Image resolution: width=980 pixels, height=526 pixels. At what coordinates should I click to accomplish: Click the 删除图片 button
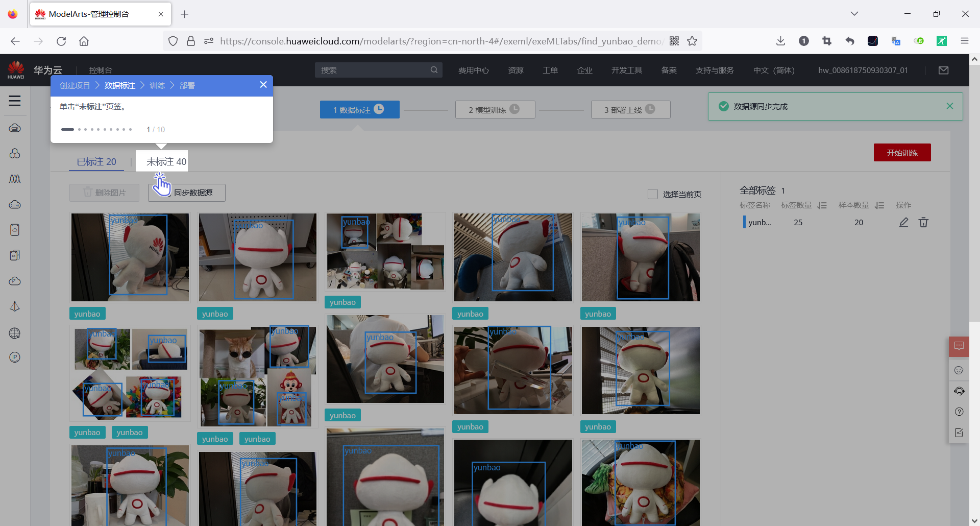click(x=104, y=193)
